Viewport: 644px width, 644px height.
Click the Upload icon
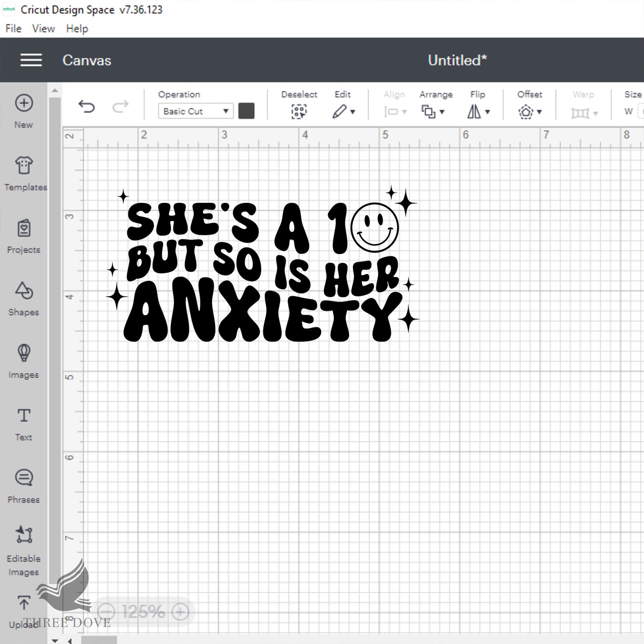pyautogui.click(x=24, y=603)
